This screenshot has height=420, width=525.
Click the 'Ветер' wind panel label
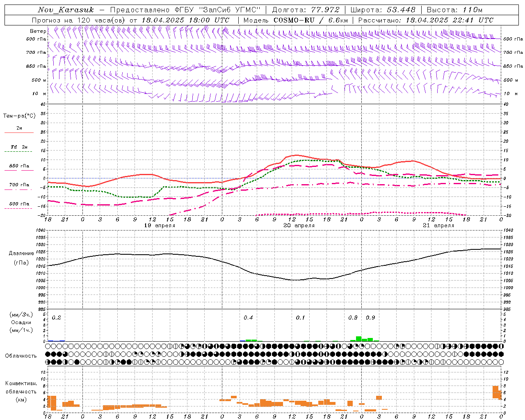click(38, 31)
